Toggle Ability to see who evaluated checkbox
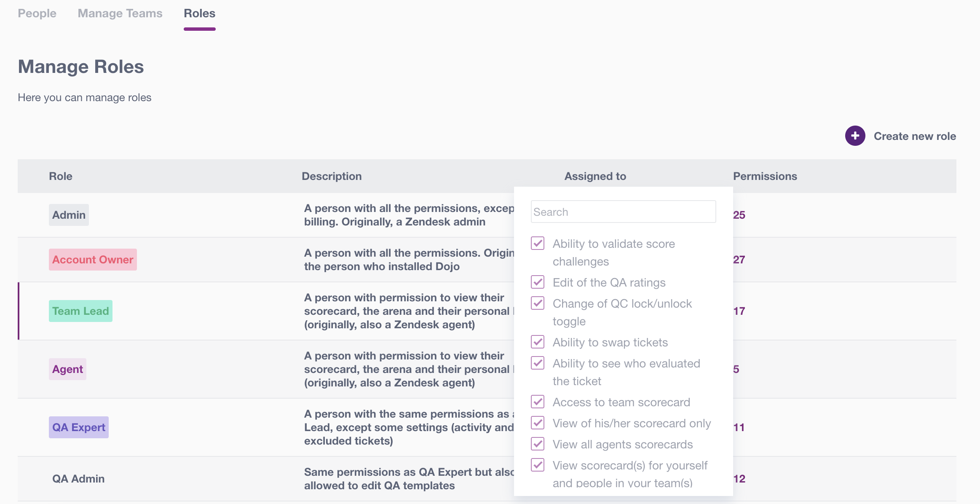980x504 pixels. click(538, 363)
